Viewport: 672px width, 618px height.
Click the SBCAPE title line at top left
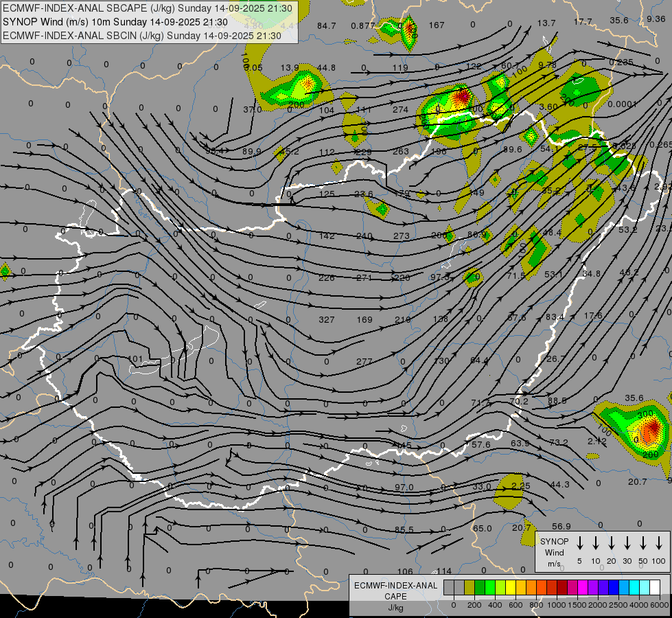pos(148,8)
